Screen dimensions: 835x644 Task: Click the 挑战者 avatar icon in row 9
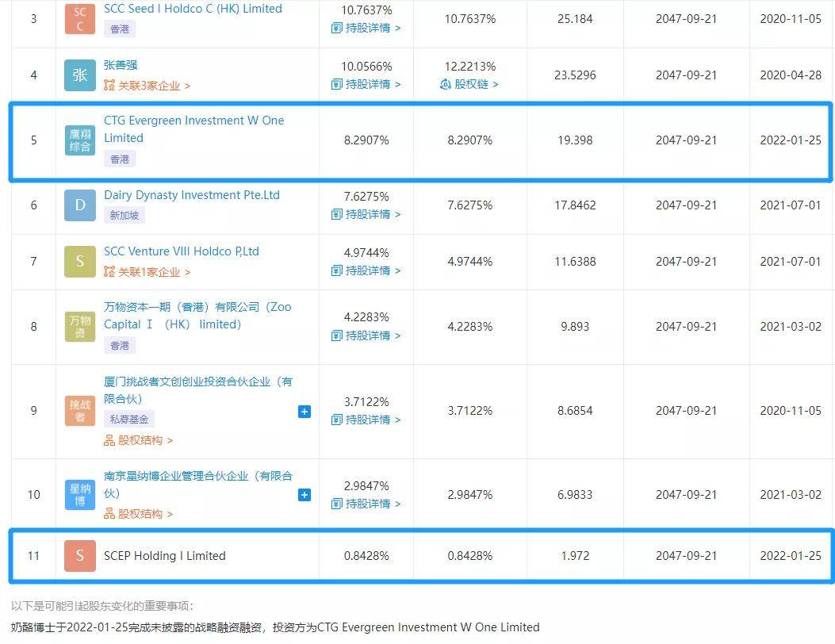click(79, 411)
